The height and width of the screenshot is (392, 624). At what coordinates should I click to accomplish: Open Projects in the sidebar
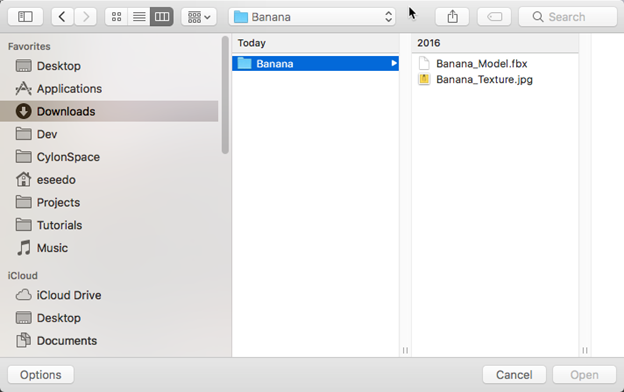[109, 202]
